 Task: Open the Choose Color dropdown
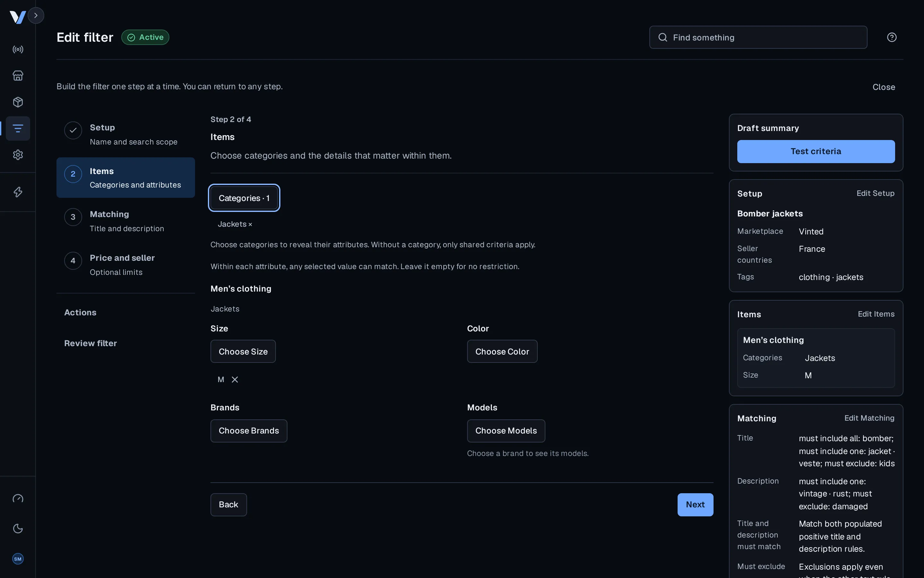pos(502,351)
